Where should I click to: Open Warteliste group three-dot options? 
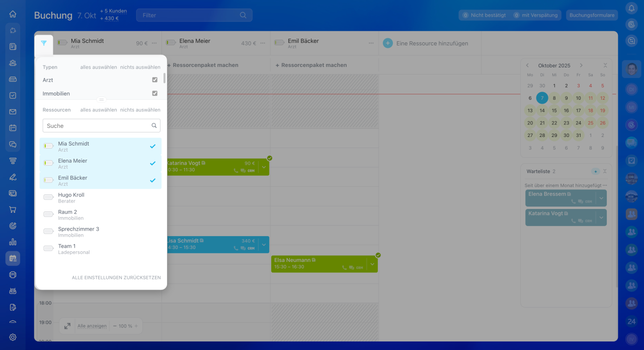tap(605, 185)
